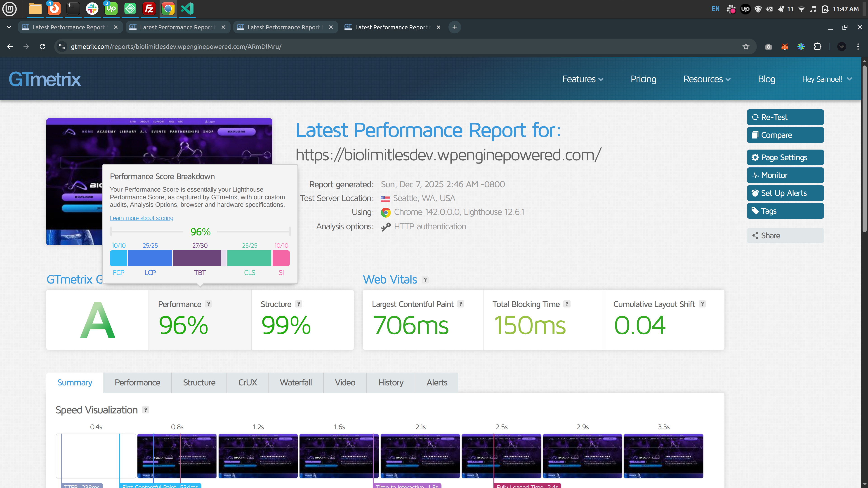Click the Compare report button
The height and width of the screenshot is (488, 868).
pyautogui.click(x=785, y=135)
